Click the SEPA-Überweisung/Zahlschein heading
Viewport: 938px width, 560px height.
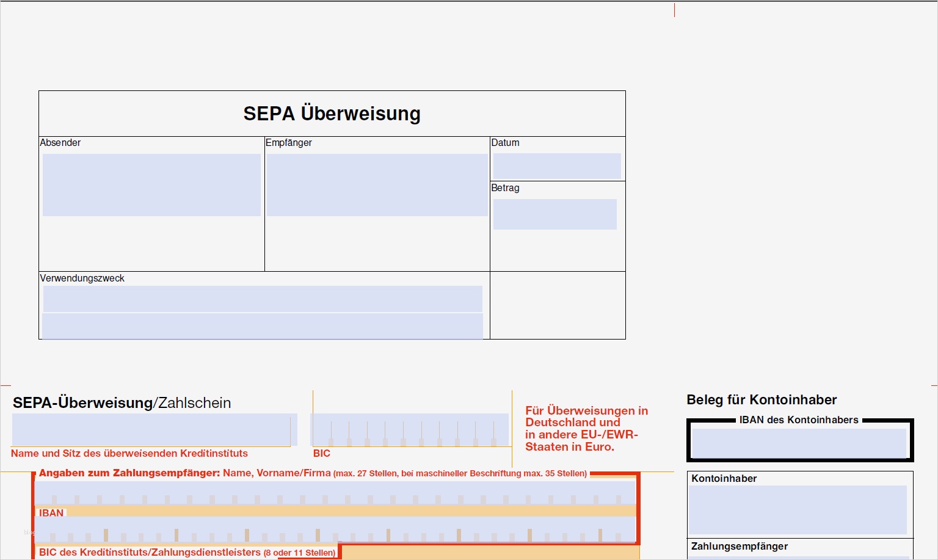click(122, 403)
